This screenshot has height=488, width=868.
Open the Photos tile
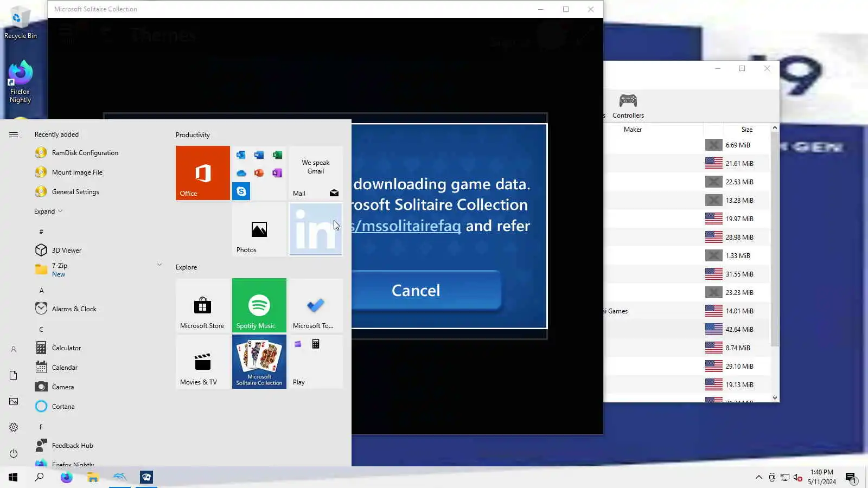point(259,229)
